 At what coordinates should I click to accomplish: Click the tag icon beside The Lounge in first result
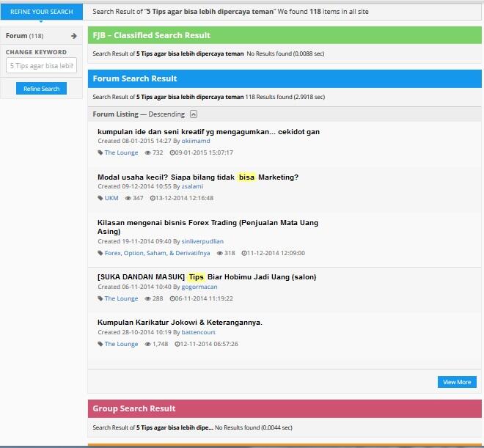tap(100, 153)
